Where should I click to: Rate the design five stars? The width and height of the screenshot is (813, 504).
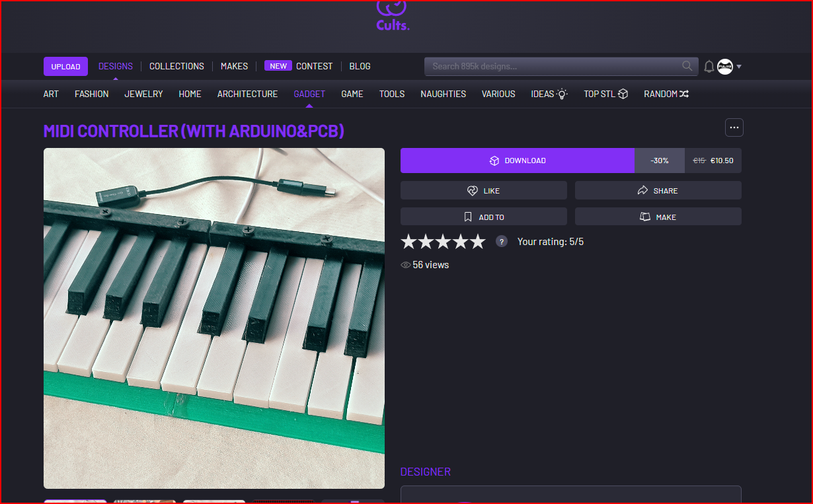(x=477, y=241)
